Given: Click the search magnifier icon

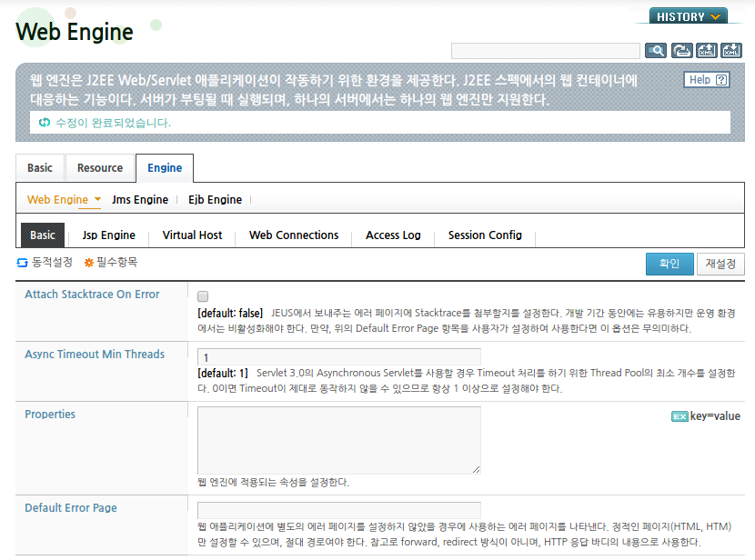Looking at the screenshot, I should (x=655, y=51).
